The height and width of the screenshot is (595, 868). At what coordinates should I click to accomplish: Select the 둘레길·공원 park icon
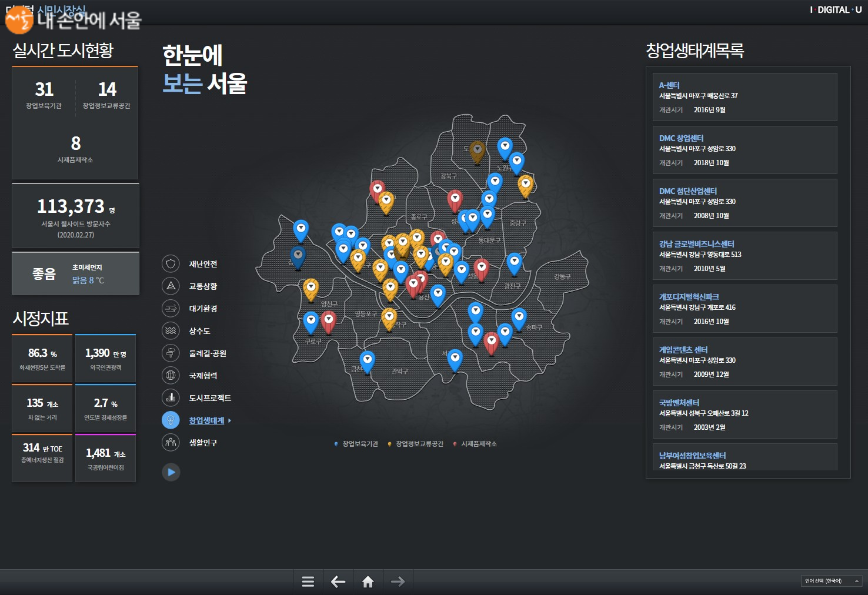pos(171,353)
